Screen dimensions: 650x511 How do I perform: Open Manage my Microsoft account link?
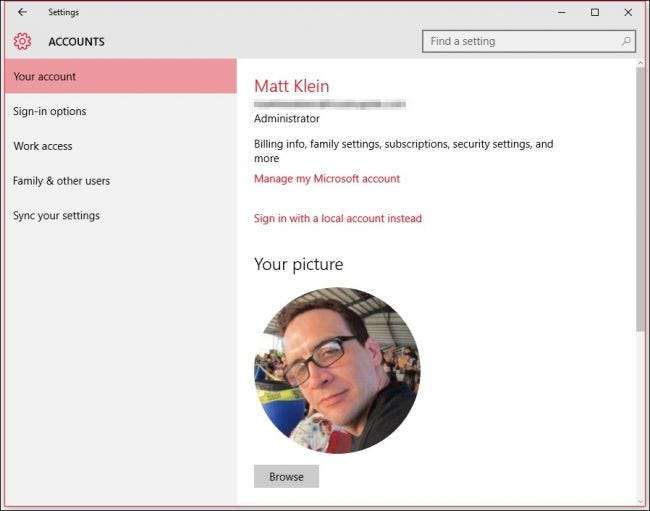pos(327,179)
